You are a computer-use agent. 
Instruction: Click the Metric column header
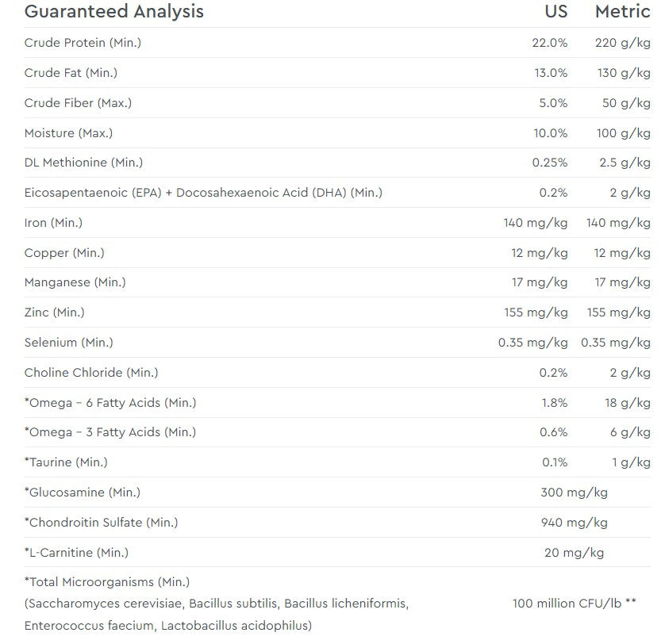coord(623,12)
